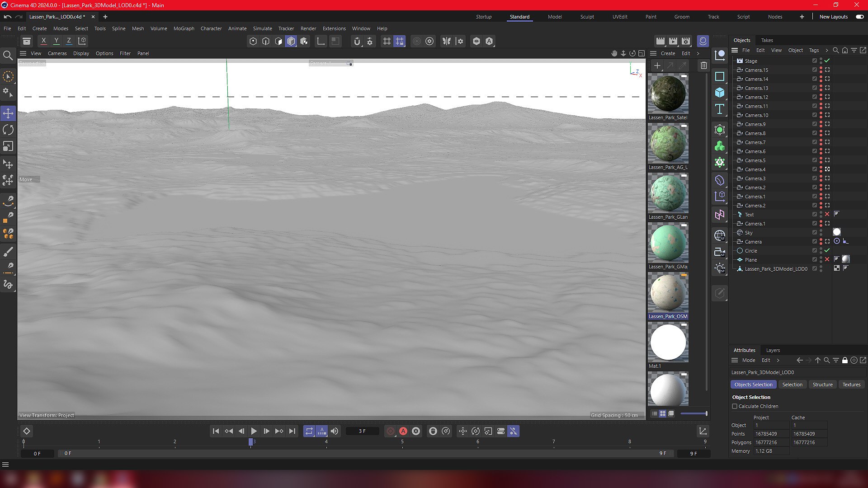This screenshot has width=868, height=488.
Task: Enable snapping magnet icon
Action: (357, 41)
